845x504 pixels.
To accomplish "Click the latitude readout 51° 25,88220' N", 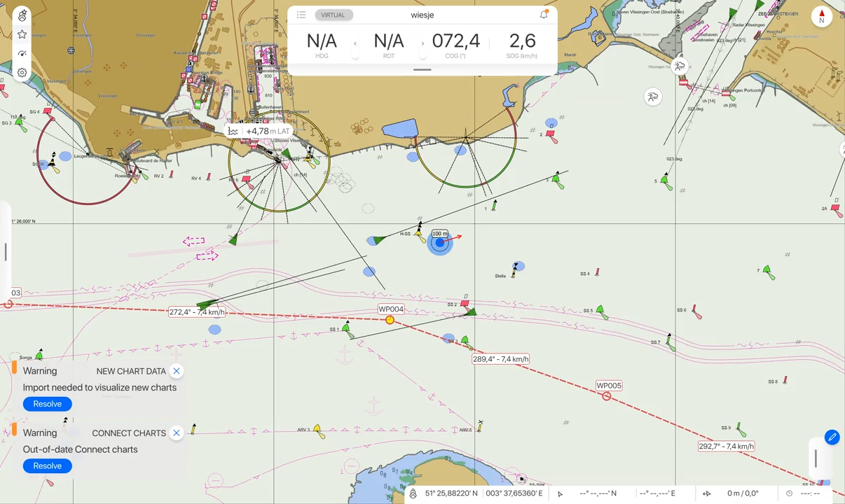I will [x=451, y=493].
